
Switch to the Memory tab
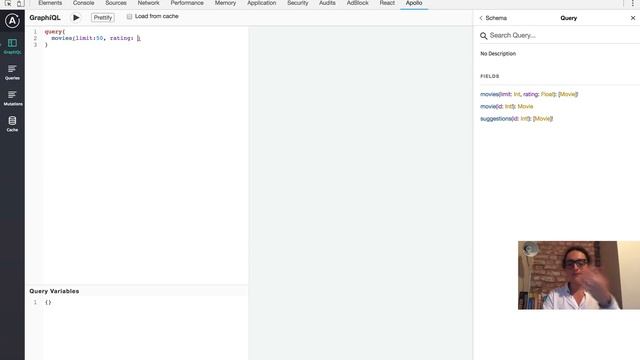coord(225,3)
